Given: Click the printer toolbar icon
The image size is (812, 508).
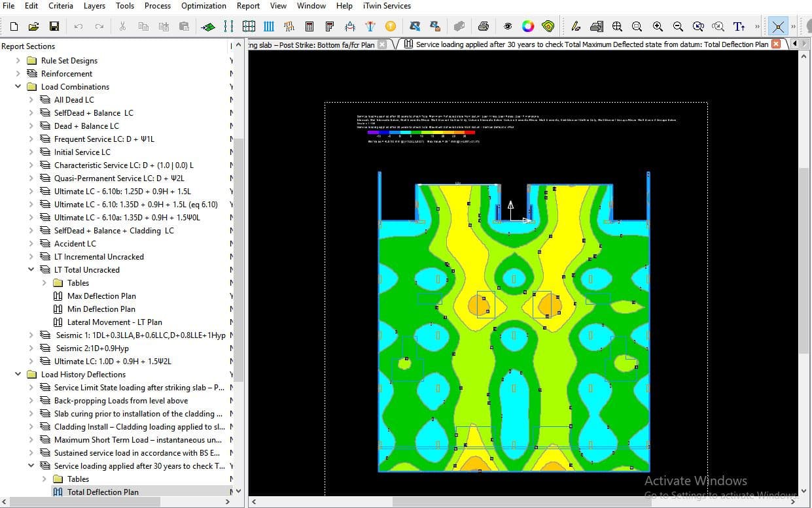Looking at the screenshot, I should point(484,27).
